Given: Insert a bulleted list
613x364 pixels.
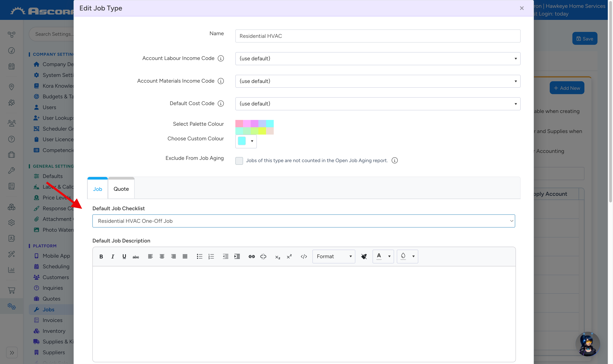Looking at the screenshot, I should [199, 257].
